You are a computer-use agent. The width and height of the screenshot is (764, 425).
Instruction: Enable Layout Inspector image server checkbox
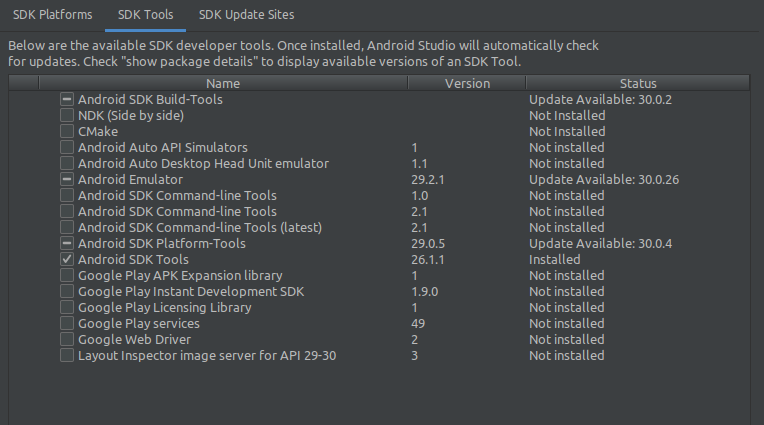67,355
